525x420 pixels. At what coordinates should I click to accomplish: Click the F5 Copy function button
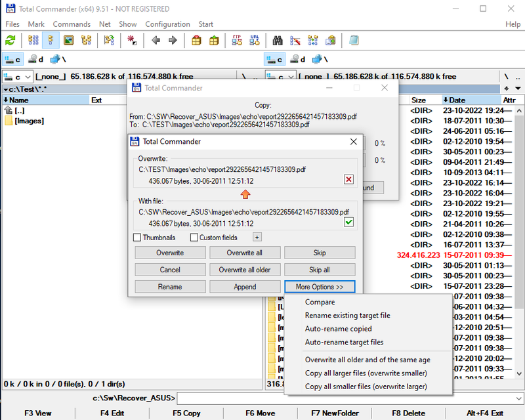click(186, 413)
